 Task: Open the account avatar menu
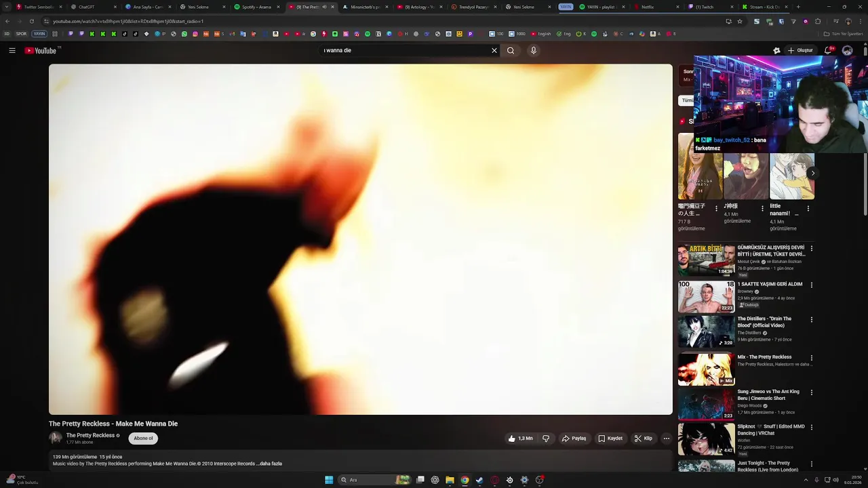[847, 50]
